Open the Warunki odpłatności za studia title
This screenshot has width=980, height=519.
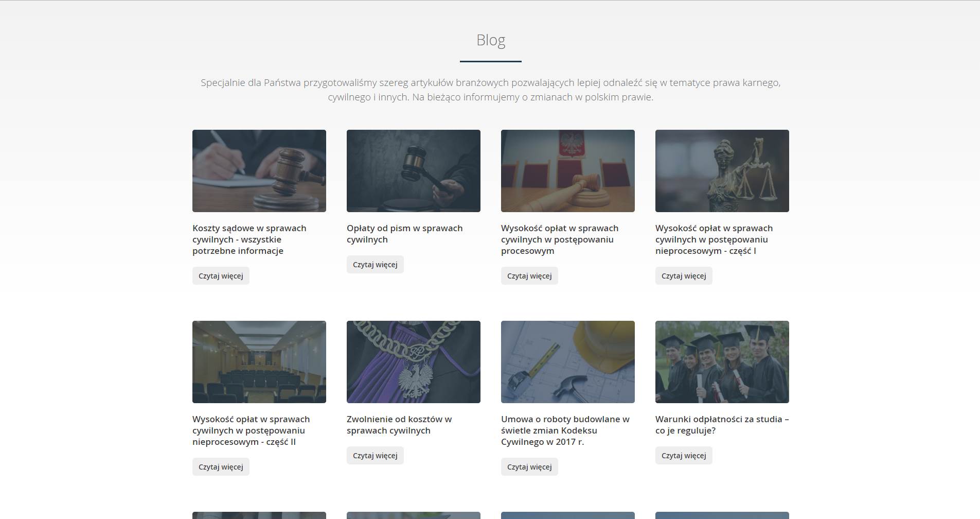[x=722, y=425]
